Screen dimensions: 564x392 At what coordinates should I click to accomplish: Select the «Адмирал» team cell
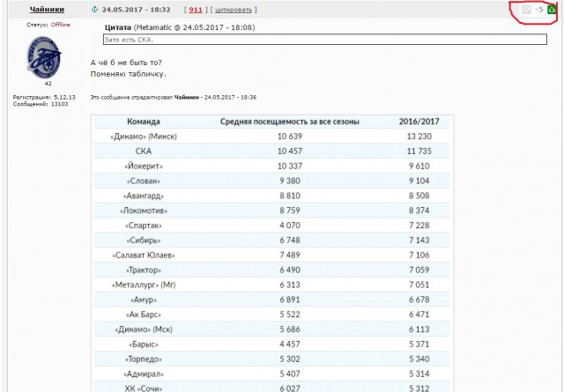pos(144,374)
